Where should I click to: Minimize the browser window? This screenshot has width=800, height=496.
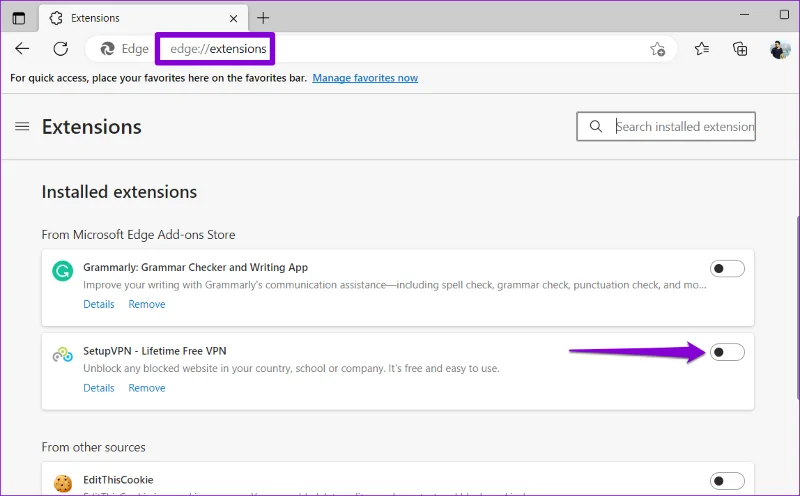coord(744,15)
